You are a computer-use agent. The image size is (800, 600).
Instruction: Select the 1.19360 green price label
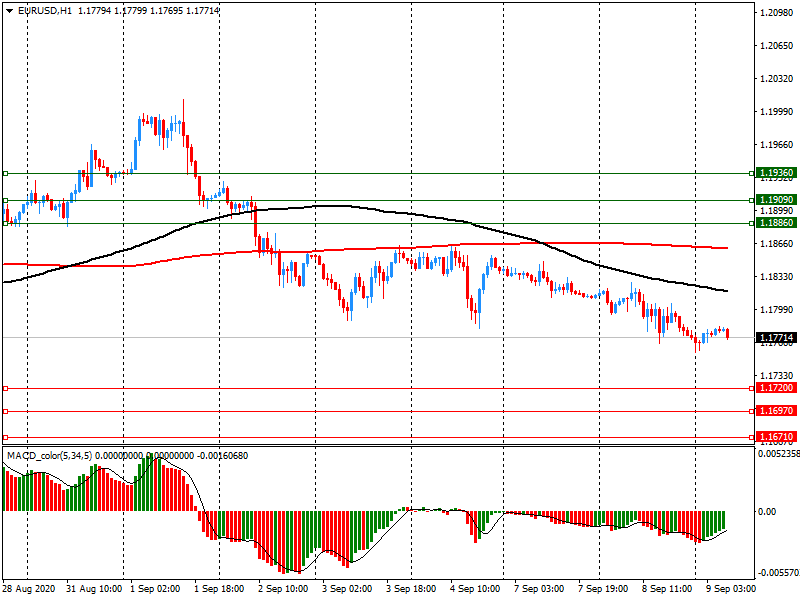pyautogui.click(x=776, y=173)
